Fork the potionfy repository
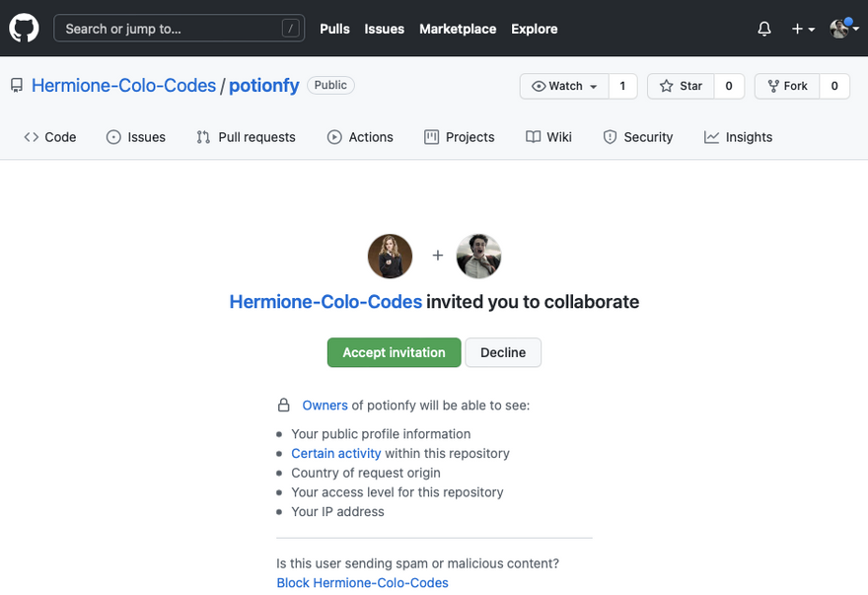 point(787,86)
